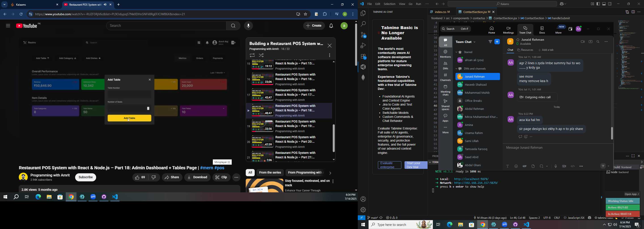Record video message in Zoom chat toolbar
The image size is (644, 229).
564,166
